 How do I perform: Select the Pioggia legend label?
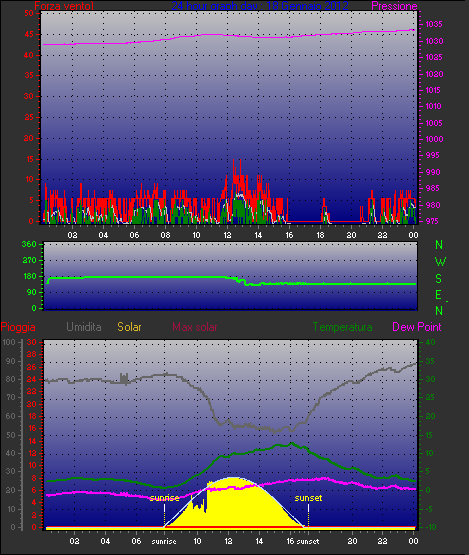pos(18,327)
